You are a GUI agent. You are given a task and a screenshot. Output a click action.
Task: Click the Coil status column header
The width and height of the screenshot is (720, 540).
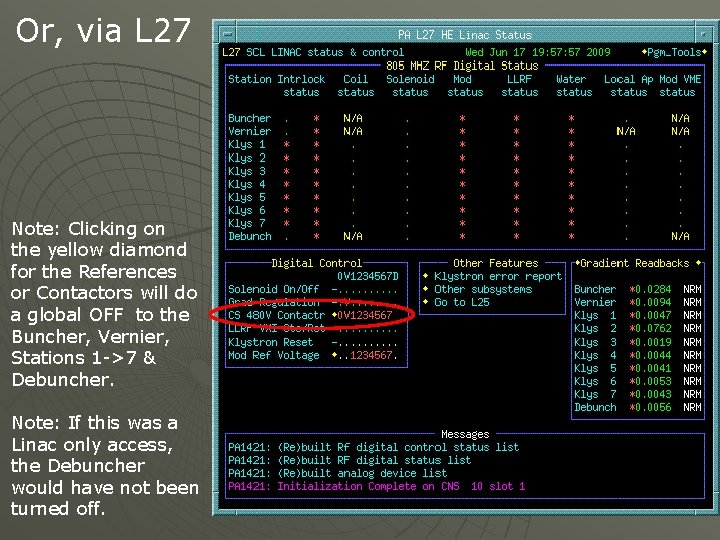coord(355,85)
